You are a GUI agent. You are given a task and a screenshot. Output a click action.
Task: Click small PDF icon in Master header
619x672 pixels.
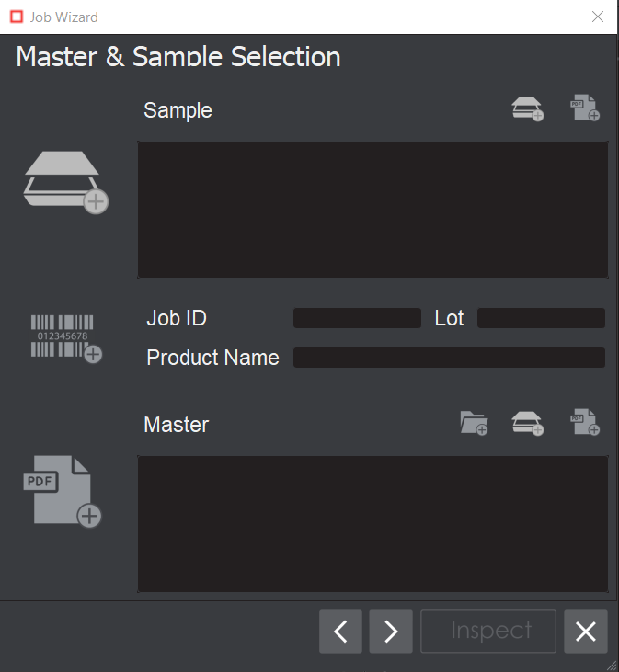pos(584,423)
